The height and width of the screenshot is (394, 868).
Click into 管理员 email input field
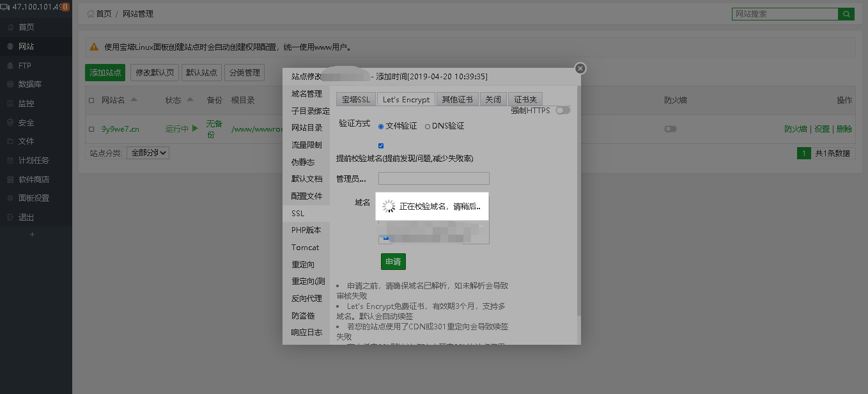click(433, 178)
